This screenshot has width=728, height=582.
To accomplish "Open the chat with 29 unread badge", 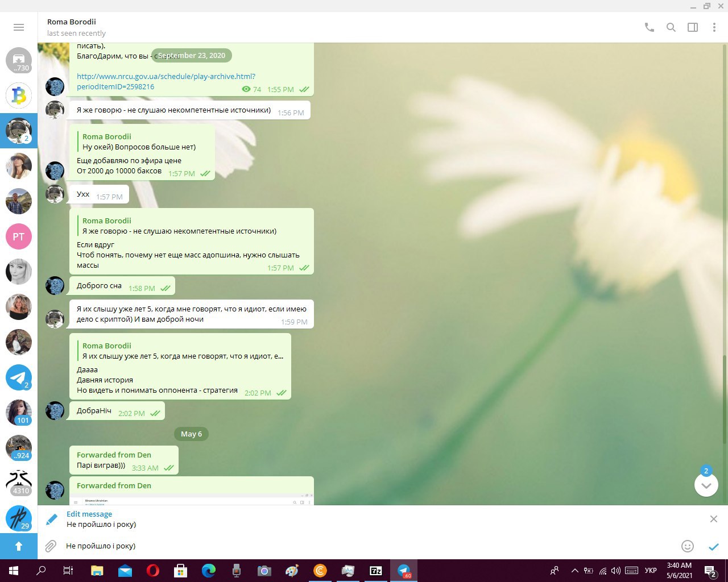I will click(19, 518).
